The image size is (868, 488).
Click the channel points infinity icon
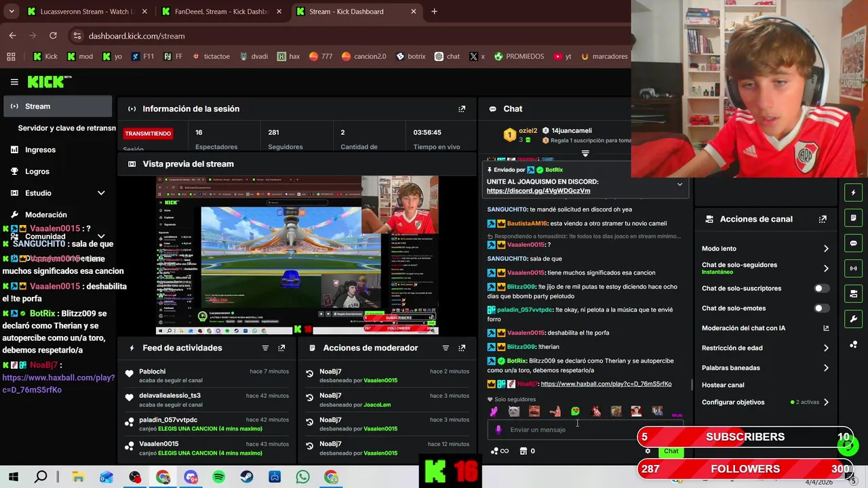[x=499, y=451]
